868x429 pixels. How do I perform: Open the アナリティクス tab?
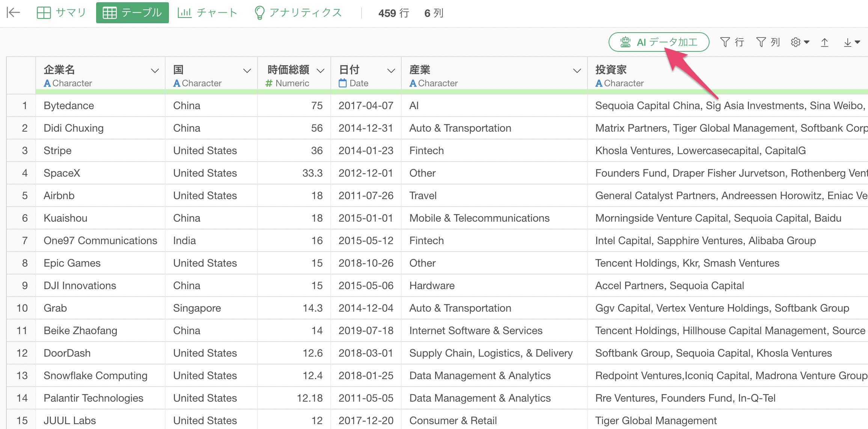point(298,13)
